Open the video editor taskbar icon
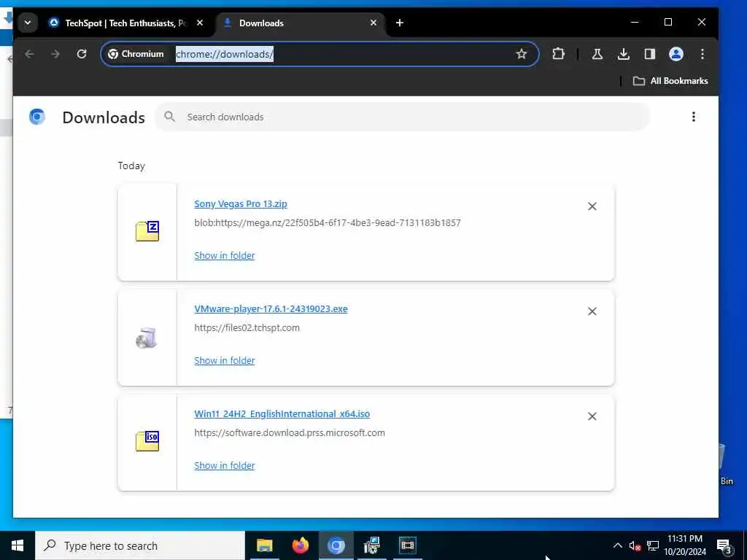747x560 pixels. click(x=407, y=545)
